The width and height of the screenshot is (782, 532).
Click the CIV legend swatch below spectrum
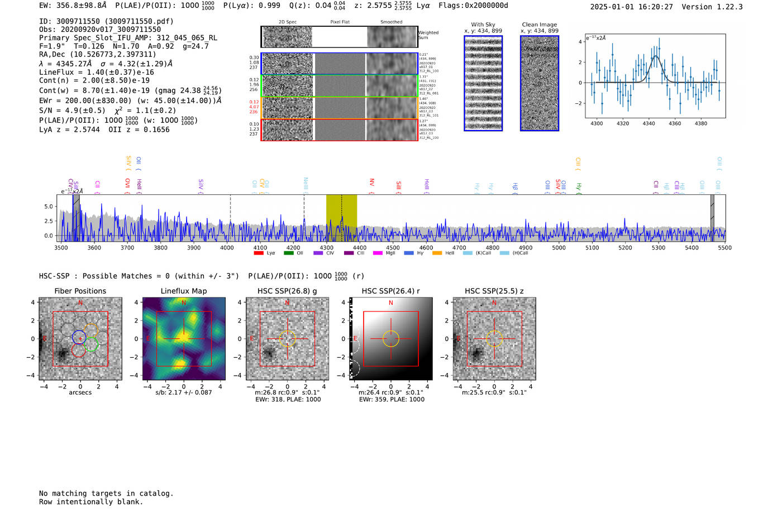coord(318,253)
